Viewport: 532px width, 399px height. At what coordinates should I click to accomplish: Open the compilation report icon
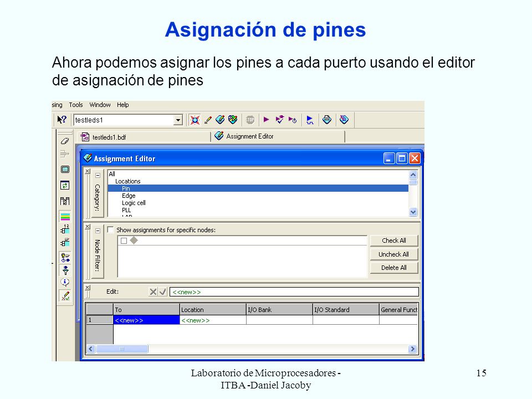pos(327,120)
